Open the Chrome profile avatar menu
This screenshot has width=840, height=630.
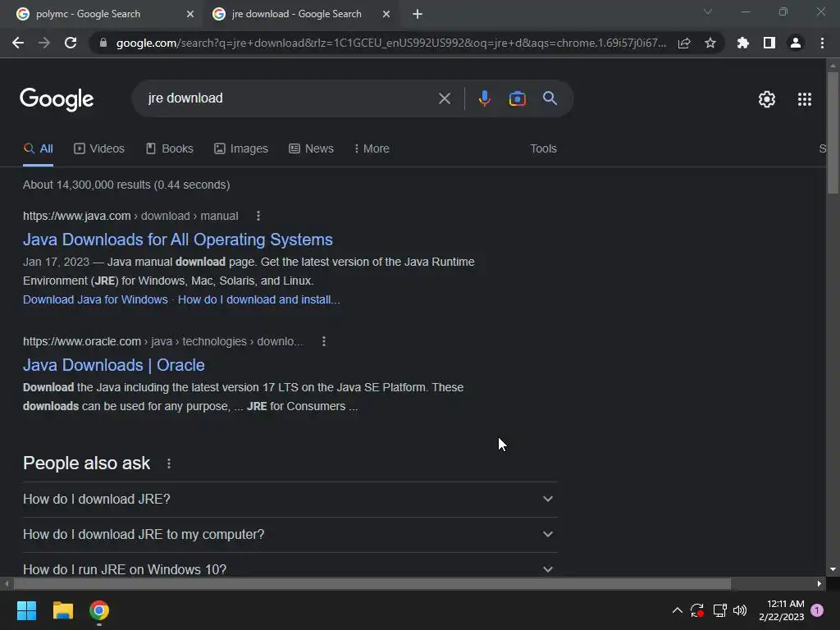coord(796,43)
